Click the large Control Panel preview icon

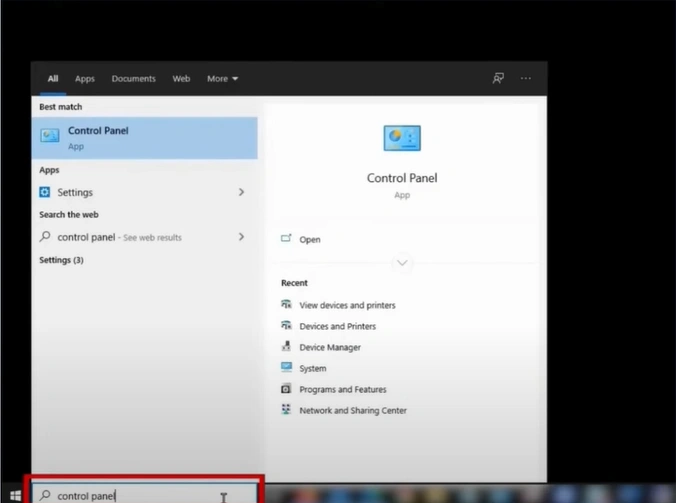(x=402, y=138)
